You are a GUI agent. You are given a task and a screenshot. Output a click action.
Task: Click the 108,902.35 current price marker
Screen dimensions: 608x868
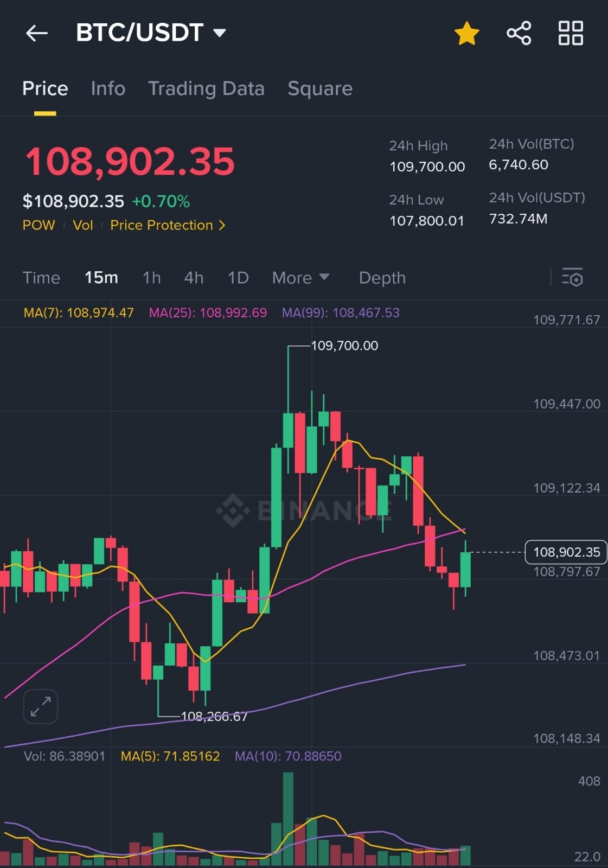point(566,552)
